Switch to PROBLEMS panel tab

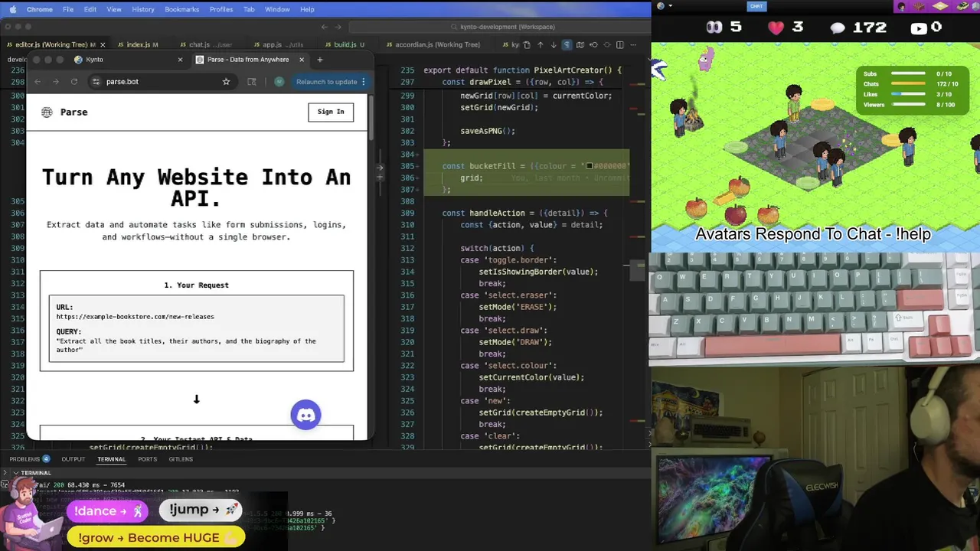pos(29,459)
